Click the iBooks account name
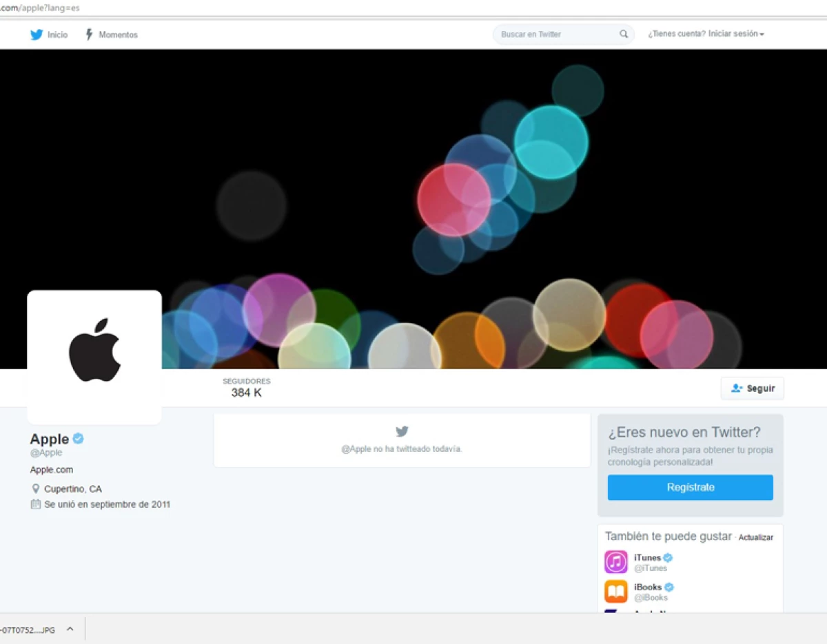This screenshot has width=827, height=644. tap(648, 588)
